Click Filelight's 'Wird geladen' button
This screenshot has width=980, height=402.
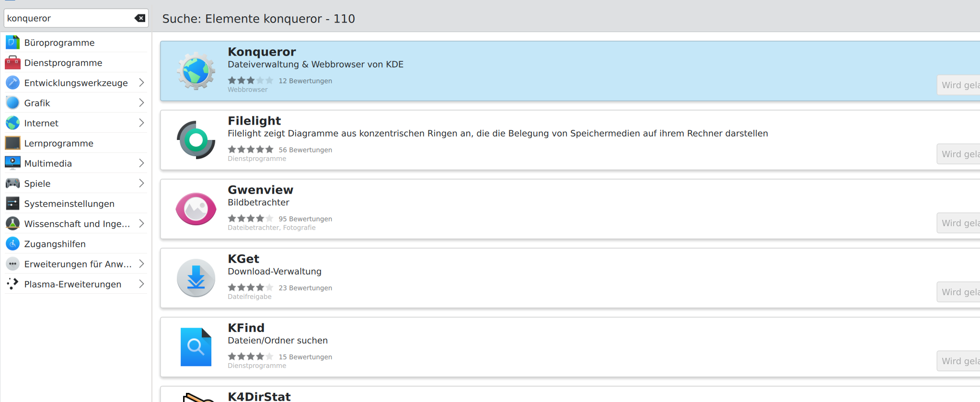click(x=958, y=154)
